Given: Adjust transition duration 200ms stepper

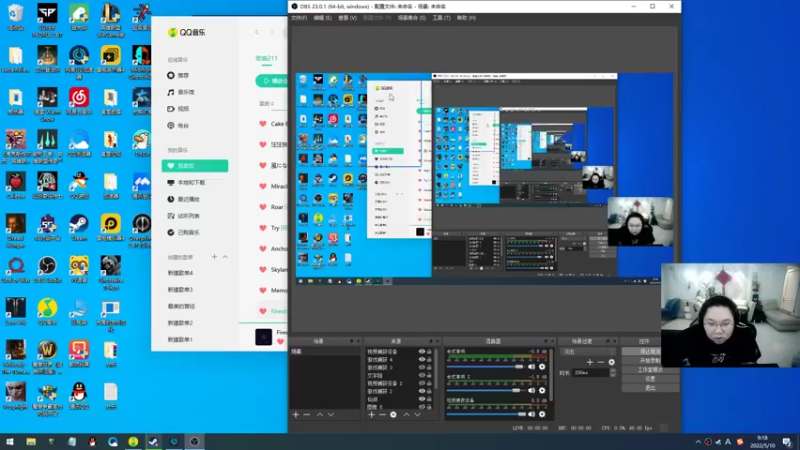Looking at the screenshot, I should (613, 373).
